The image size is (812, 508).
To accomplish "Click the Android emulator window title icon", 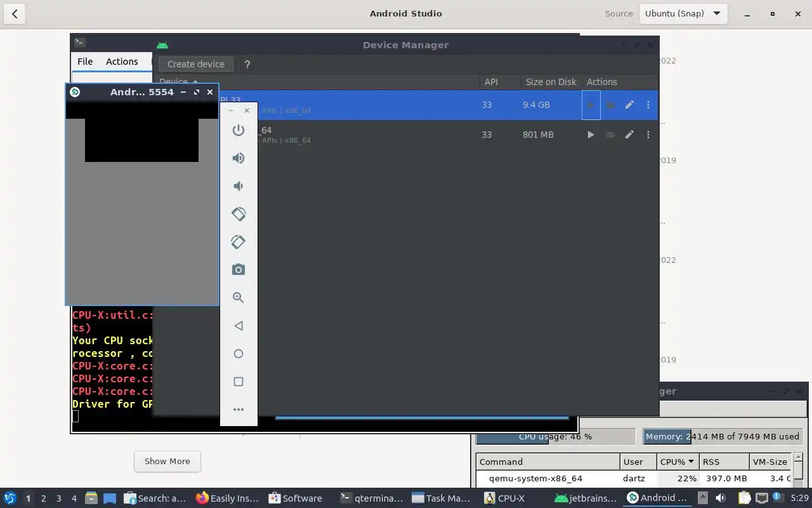I will coord(75,92).
